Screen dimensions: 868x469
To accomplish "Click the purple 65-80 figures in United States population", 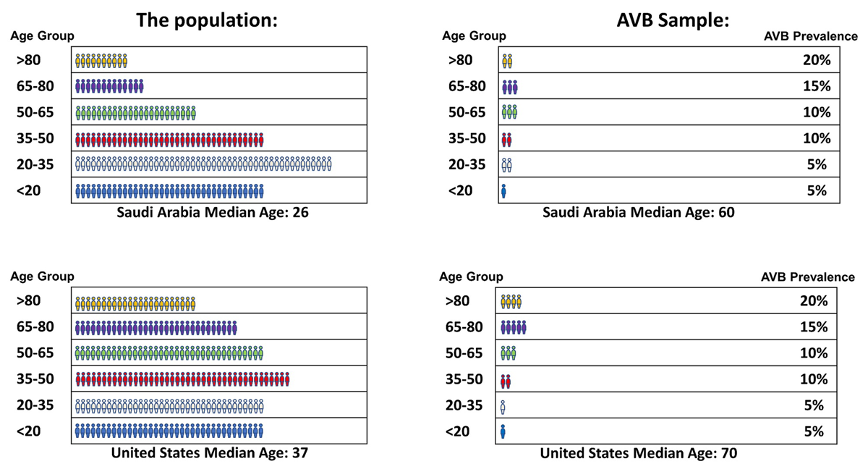I will [156, 327].
